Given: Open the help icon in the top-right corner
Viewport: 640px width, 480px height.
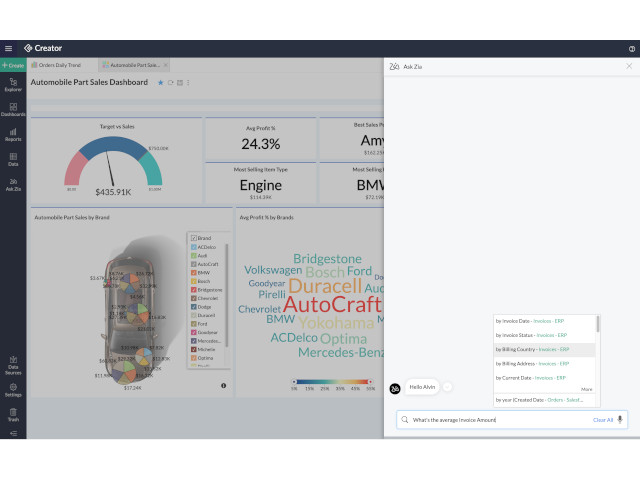Looking at the screenshot, I should 631,48.
